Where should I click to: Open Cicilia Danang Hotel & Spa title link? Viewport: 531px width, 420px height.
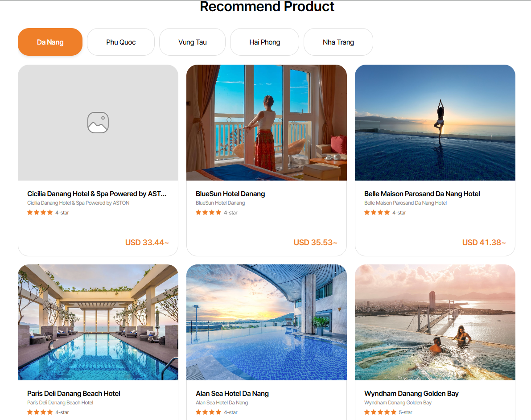(x=97, y=194)
